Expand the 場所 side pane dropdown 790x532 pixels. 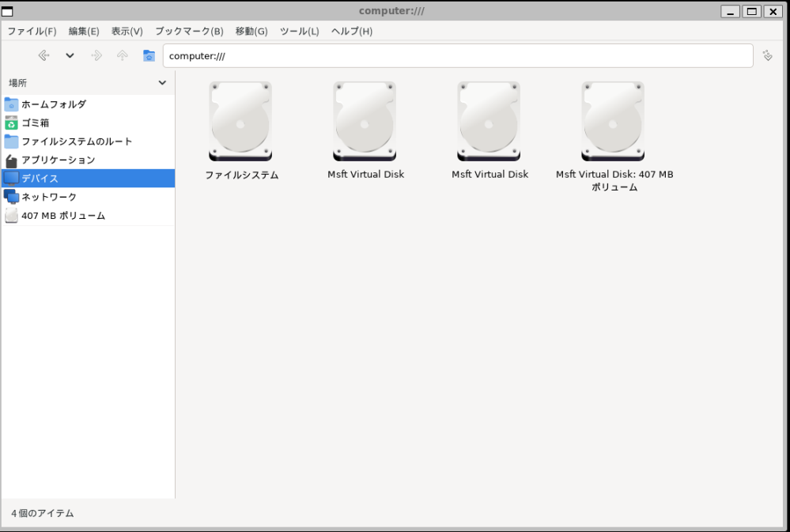162,83
